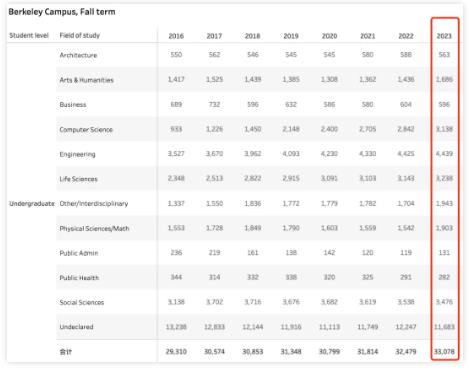This screenshot has height=371, width=469.
Task: Select the Computer Science row label
Action: click(x=86, y=130)
